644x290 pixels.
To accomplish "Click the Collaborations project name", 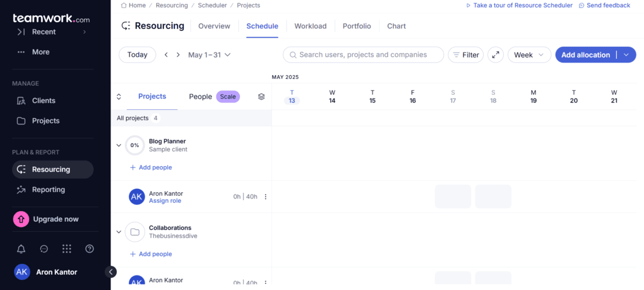I will tap(170, 228).
